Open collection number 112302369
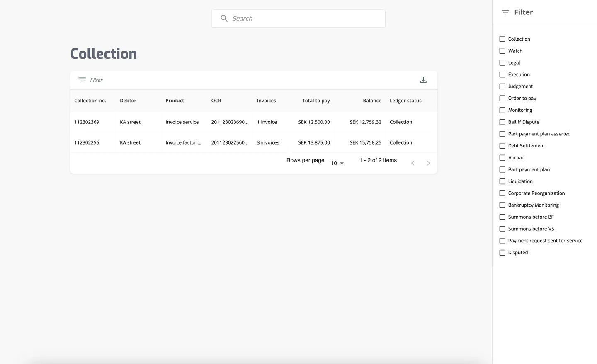This screenshot has height=364, width=597. pyautogui.click(x=87, y=122)
